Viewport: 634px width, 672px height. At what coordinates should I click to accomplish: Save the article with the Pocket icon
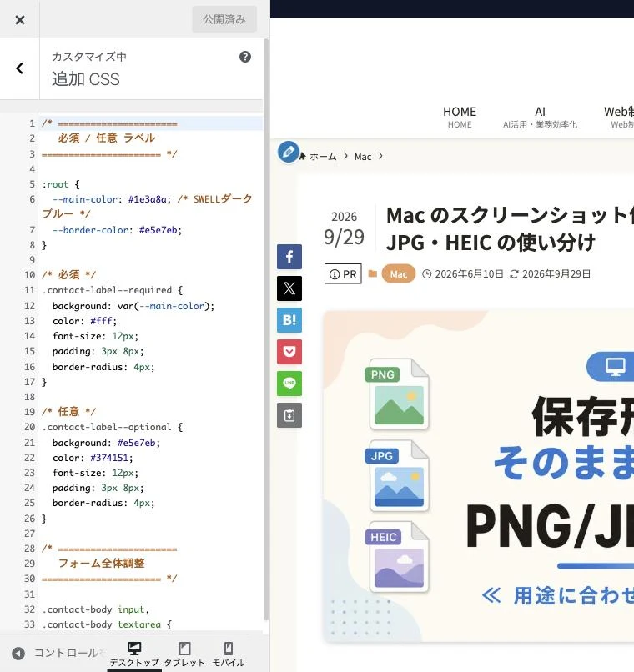point(289,352)
